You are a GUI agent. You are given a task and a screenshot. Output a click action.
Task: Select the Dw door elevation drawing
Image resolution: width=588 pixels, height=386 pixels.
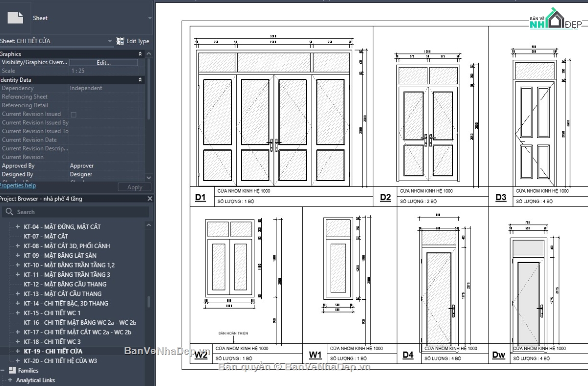(x=528, y=294)
